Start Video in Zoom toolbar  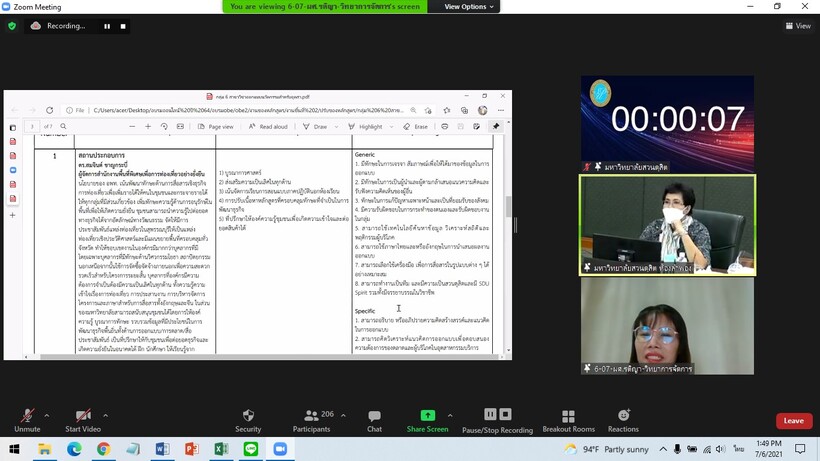point(83,421)
